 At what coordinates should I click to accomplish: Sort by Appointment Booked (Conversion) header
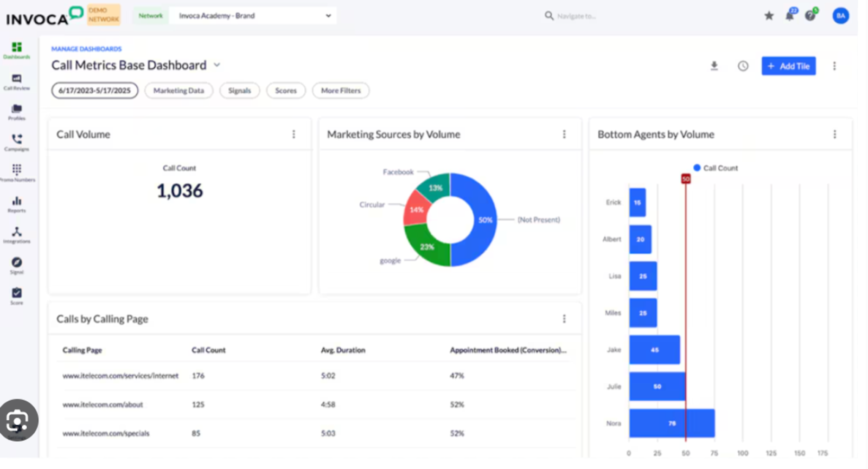(x=508, y=350)
